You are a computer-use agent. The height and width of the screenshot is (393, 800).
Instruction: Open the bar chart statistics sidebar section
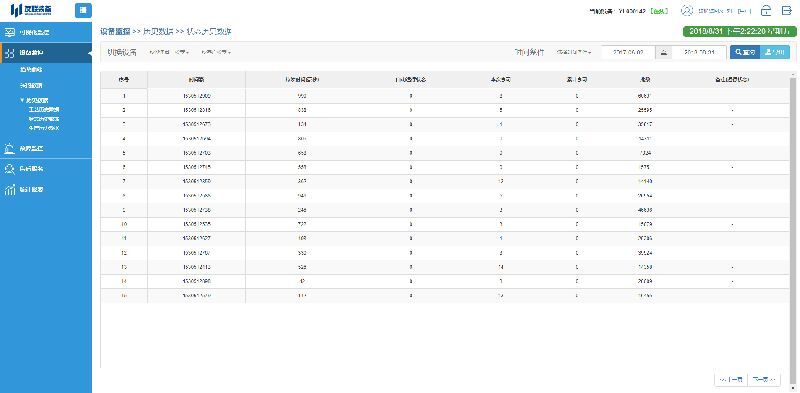click(9, 190)
